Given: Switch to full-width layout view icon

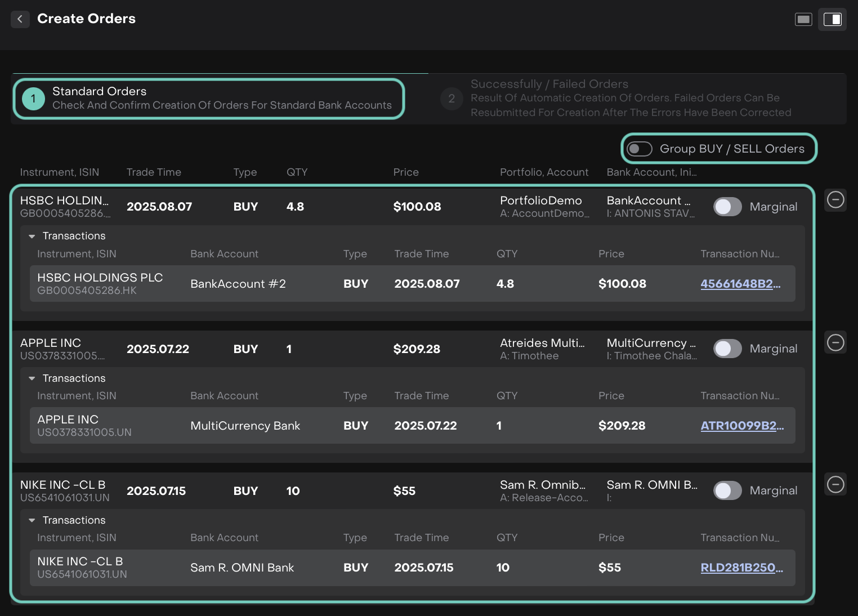Looking at the screenshot, I should click(803, 20).
